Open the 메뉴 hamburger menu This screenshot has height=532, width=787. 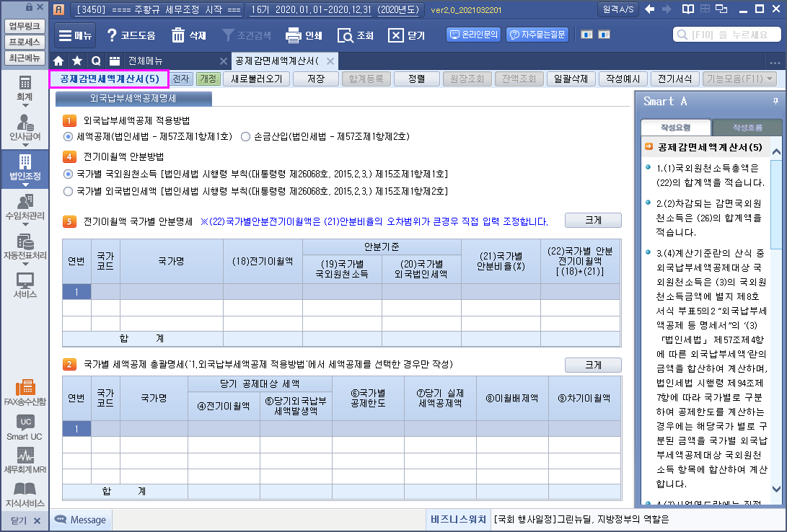pyautogui.click(x=75, y=35)
